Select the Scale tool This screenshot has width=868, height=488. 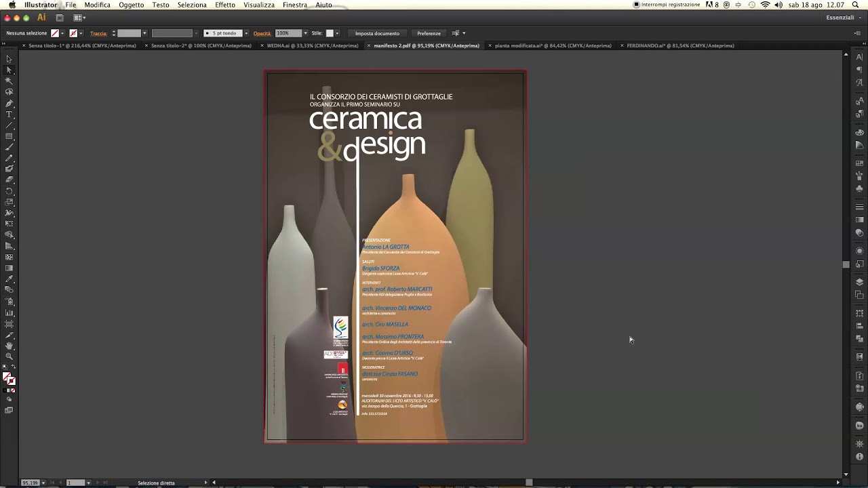click(9, 202)
